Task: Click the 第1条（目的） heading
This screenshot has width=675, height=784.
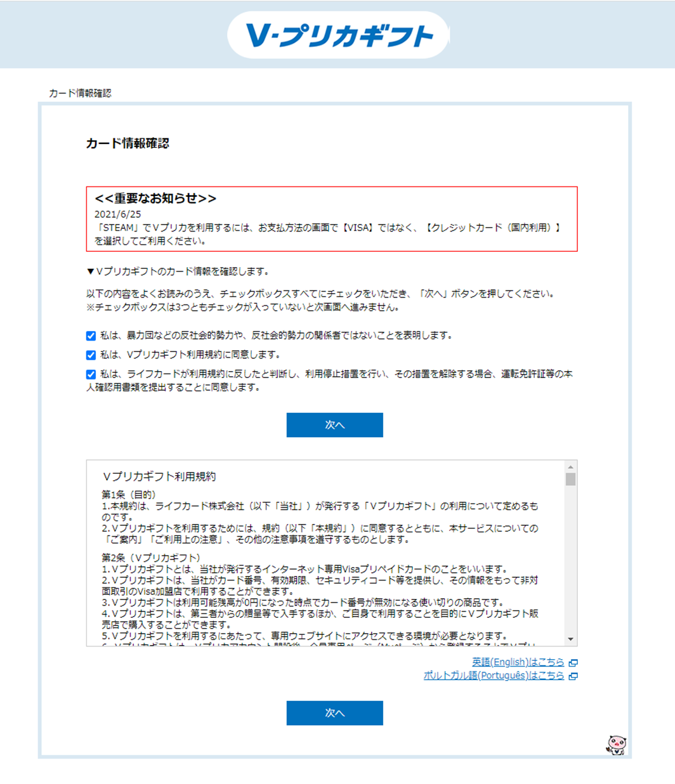Action: tap(129, 494)
